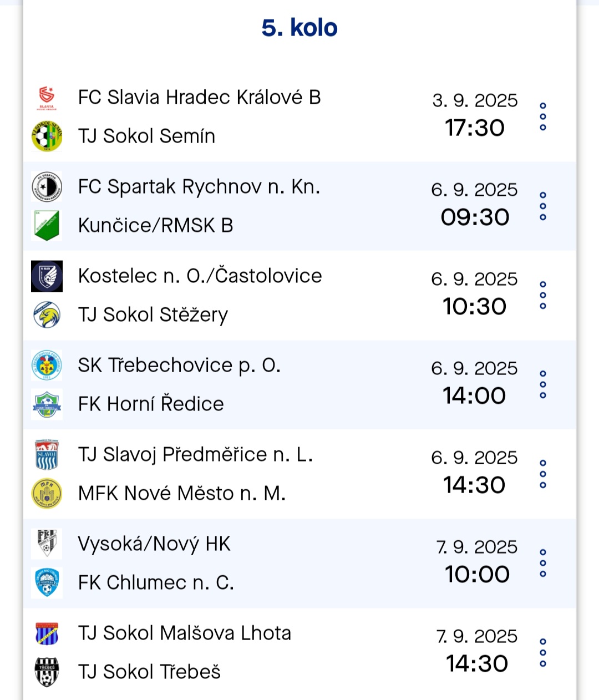Click the FC Spartak Rychnov n. Kn. logo

[47, 187]
